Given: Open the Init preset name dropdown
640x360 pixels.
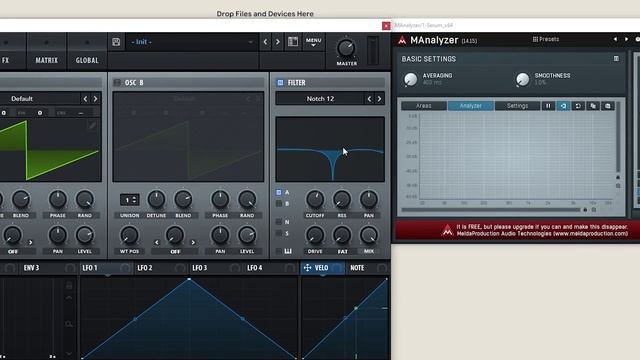Looking at the screenshot, I should point(191,42).
